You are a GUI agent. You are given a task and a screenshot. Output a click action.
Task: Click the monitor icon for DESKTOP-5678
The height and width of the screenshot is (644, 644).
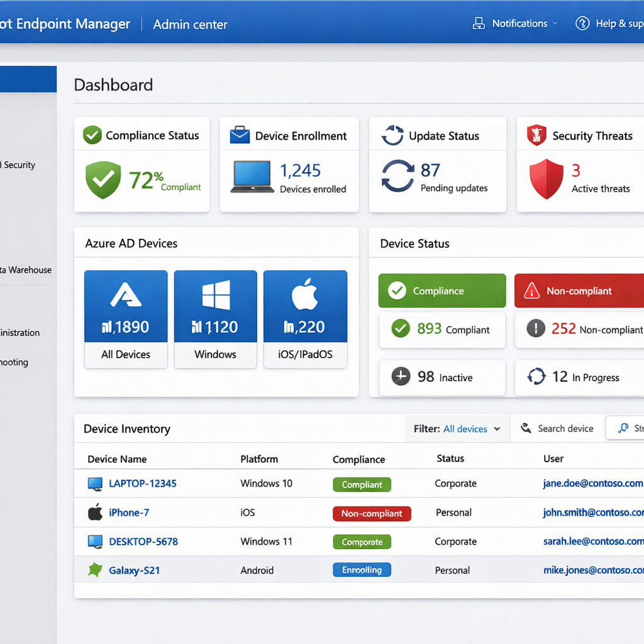click(96, 541)
